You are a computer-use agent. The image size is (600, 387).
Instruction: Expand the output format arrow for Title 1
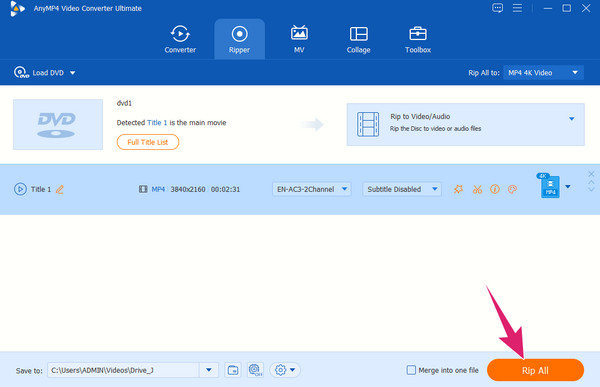pos(568,187)
